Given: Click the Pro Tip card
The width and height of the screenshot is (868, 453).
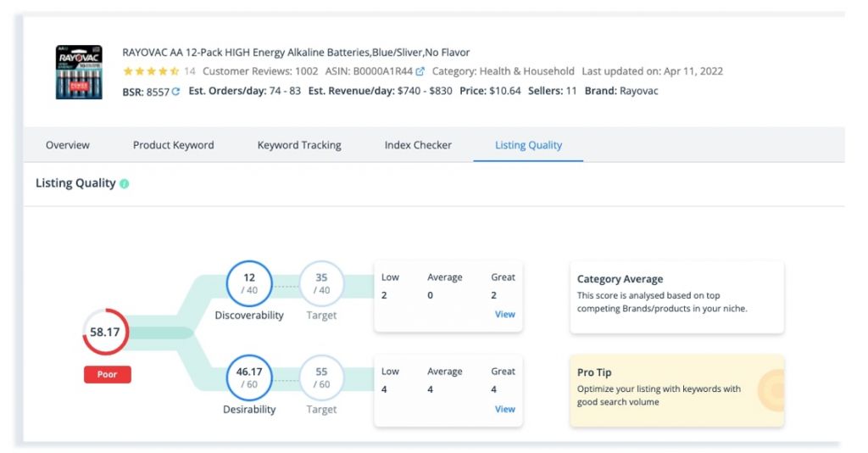Looking at the screenshot, I should click(x=677, y=391).
